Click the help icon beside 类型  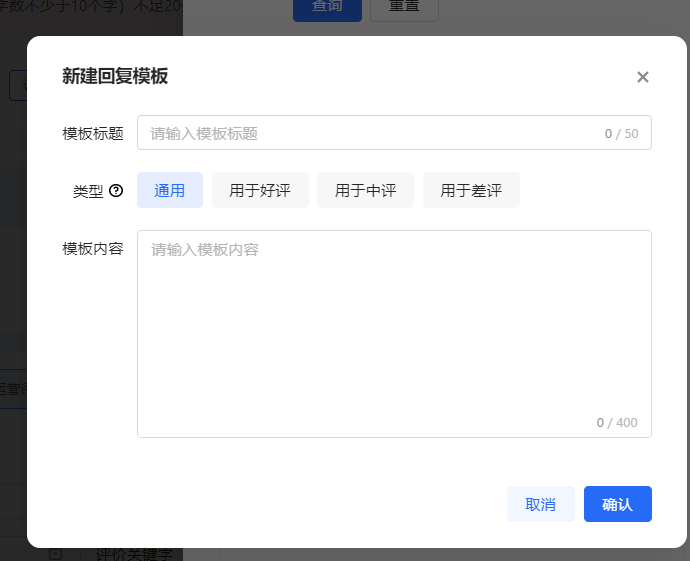pos(116,191)
